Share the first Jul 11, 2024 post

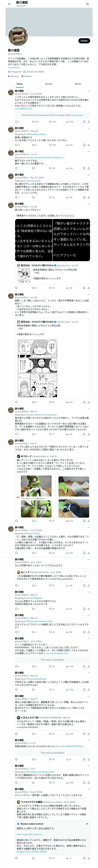[x=89, y=122]
